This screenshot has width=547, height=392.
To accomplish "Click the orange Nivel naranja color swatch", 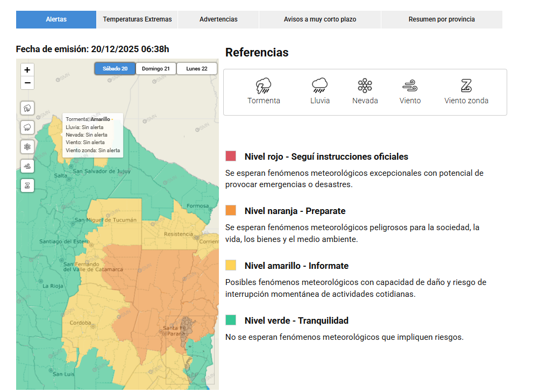I will click(x=231, y=210).
